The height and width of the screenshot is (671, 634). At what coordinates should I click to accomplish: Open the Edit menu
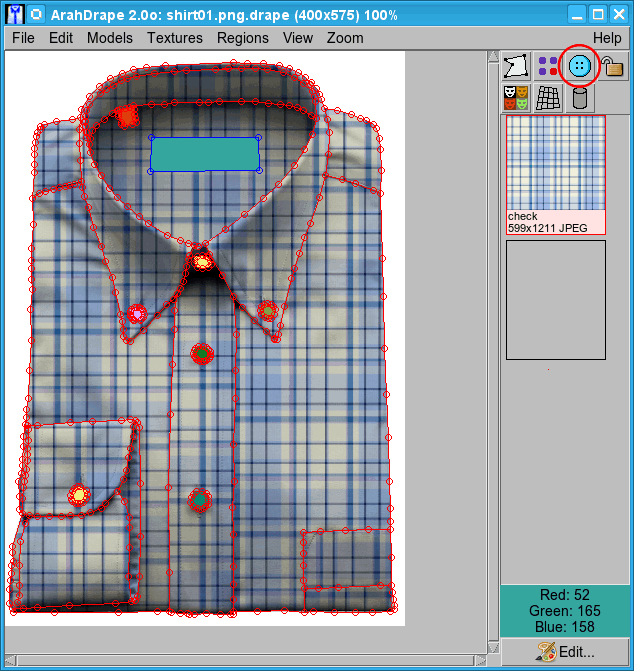(61, 38)
